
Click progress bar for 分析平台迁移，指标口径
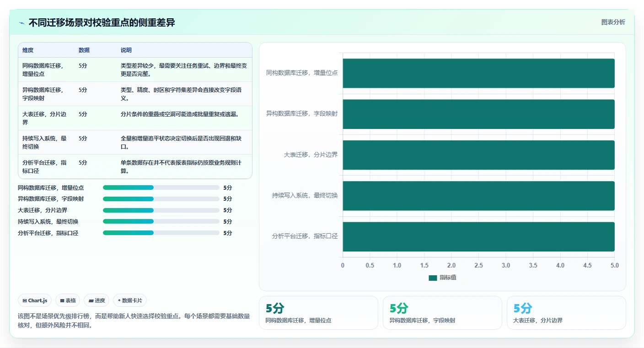pyautogui.click(x=161, y=233)
